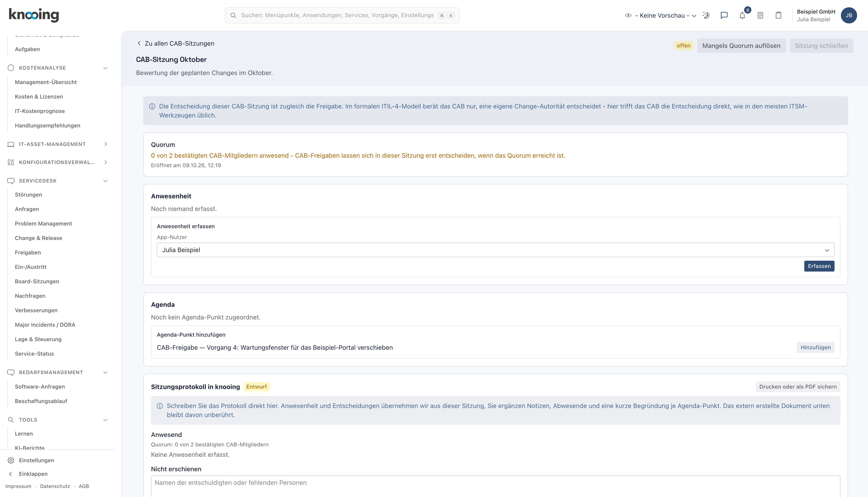This screenshot has height=497, width=868.
Task: Click the Tools magnifier icon
Action: point(11,420)
